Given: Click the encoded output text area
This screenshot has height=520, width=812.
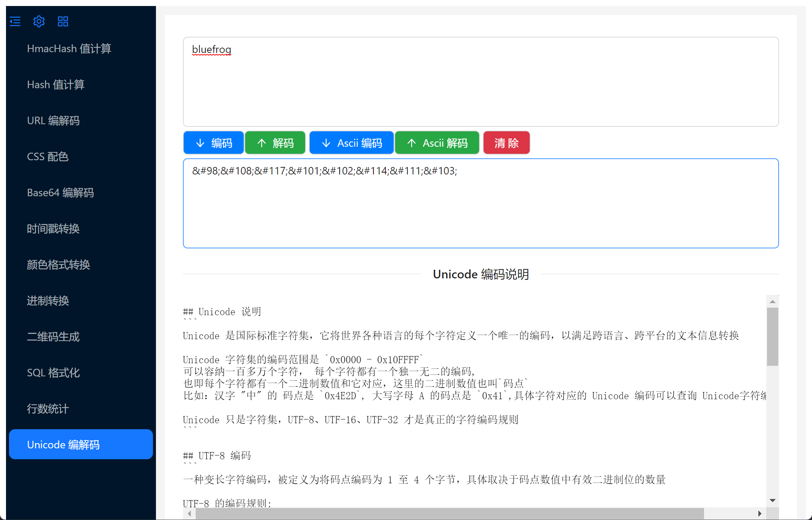Looking at the screenshot, I should [481, 203].
